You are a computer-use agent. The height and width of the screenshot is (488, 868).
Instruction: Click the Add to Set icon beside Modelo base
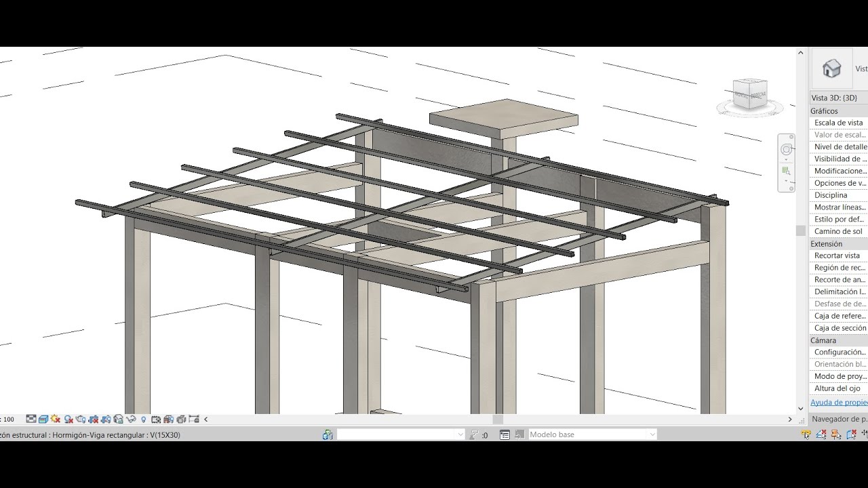tap(520, 434)
